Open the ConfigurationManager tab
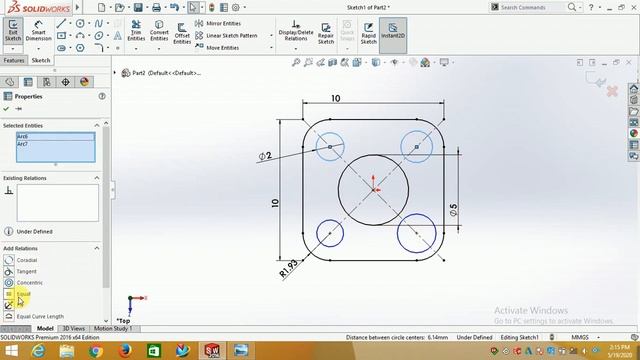The image size is (640, 360). point(47,82)
